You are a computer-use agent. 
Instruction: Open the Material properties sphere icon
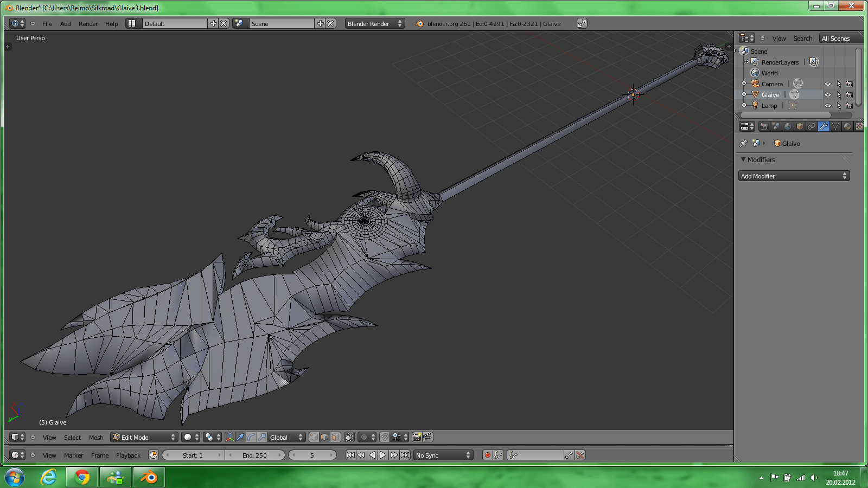[847, 126]
